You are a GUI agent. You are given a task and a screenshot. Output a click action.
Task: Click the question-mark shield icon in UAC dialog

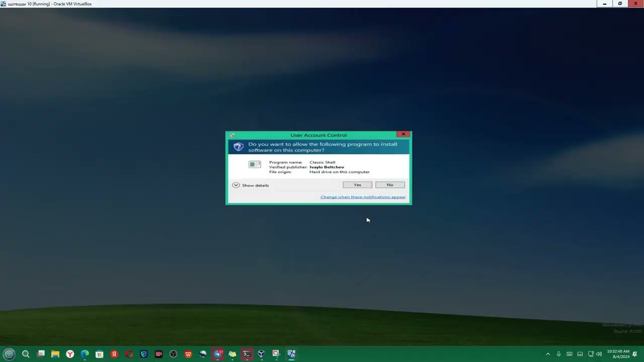(x=238, y=147)
